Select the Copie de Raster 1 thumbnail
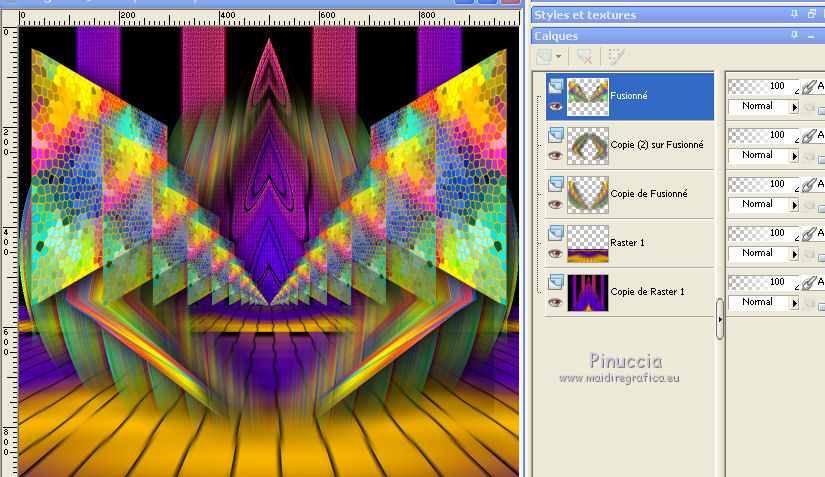The image size is (825, 477). pos(588,292)
